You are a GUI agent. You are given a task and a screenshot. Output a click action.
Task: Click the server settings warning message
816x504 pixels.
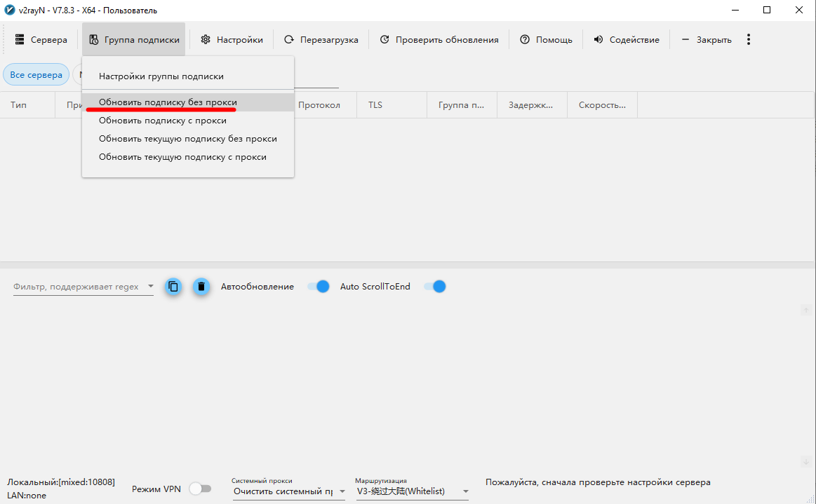coord(598,482)
